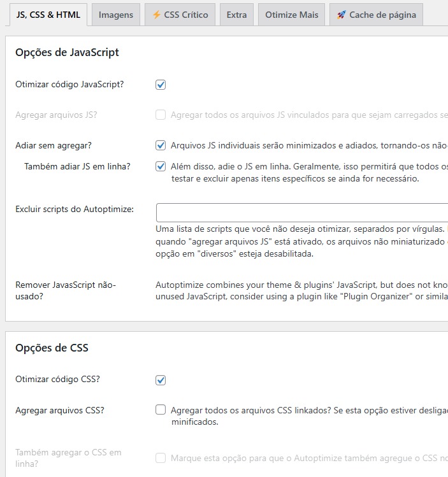Click the Remover JavasScript não-usado? label
The width and height of the screenshot is (448, 477).
[66, 290]
